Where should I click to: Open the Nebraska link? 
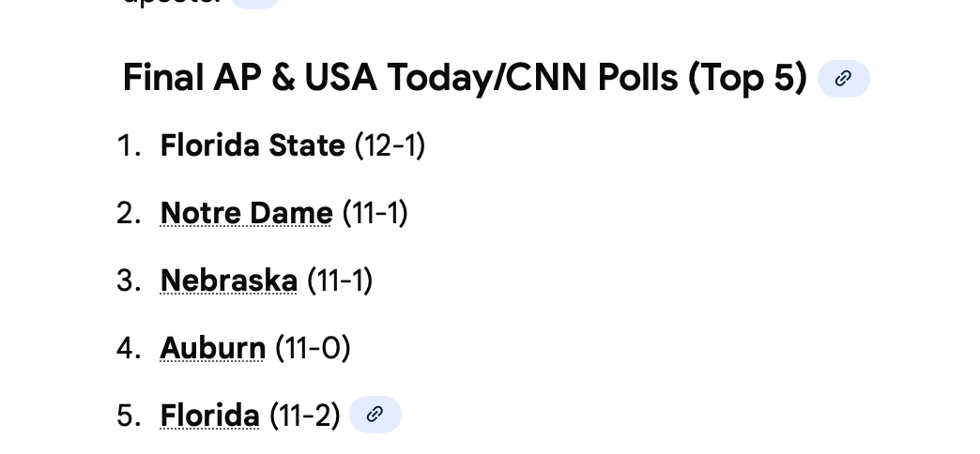click(x=228, y=280)
